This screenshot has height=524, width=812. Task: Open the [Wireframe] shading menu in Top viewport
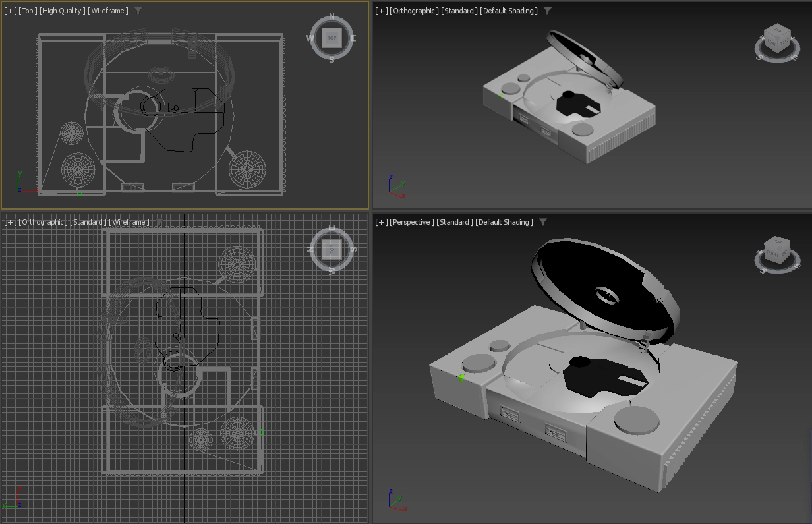109,11
